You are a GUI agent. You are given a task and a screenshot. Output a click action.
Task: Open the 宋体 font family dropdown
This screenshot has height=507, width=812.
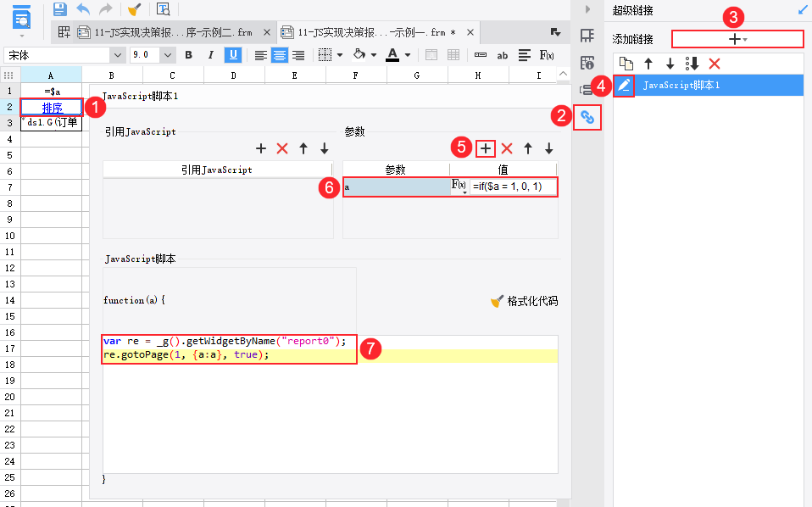(x=118, y=55)
